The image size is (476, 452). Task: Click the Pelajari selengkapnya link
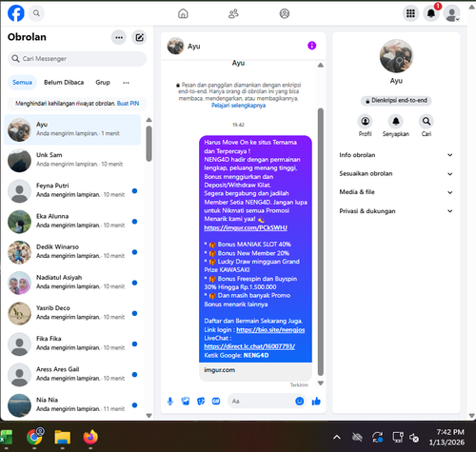point(238,106)
